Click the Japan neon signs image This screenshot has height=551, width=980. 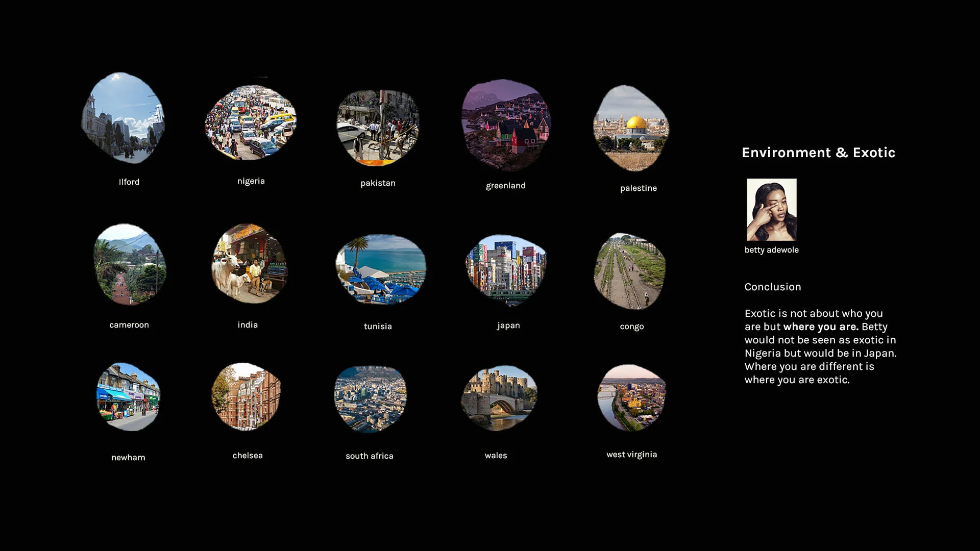click(x=506, y=270)
